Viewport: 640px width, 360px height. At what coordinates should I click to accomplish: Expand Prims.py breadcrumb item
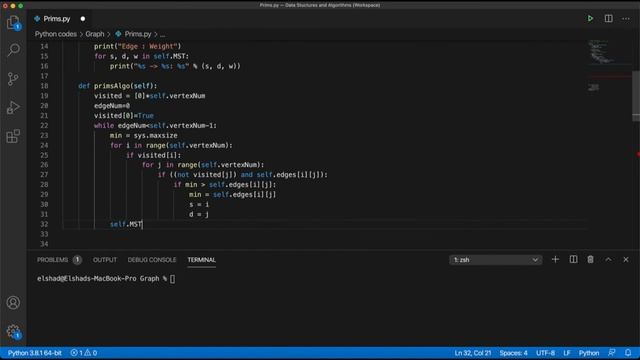(138, 34)
